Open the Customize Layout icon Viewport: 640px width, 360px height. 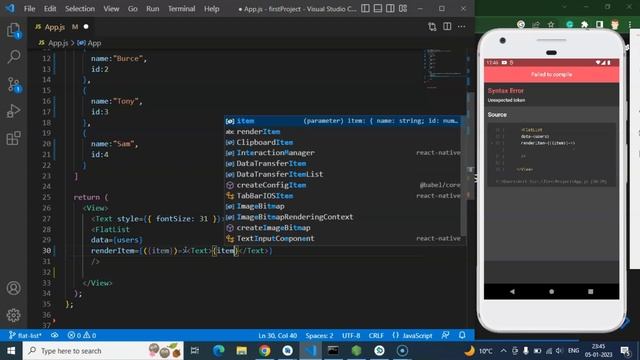click(x=403, y=9)
